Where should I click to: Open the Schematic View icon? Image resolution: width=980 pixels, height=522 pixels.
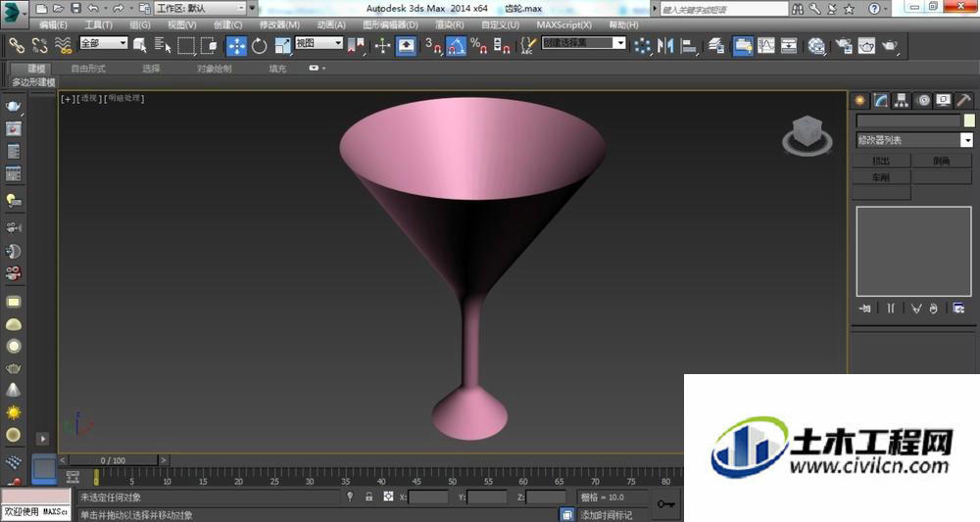pos(789,46)
